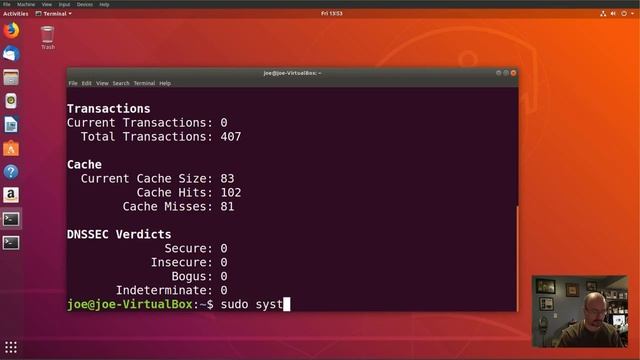Open the terminal View menu
This screenshot has height=360, width=640.
(102, 83)
